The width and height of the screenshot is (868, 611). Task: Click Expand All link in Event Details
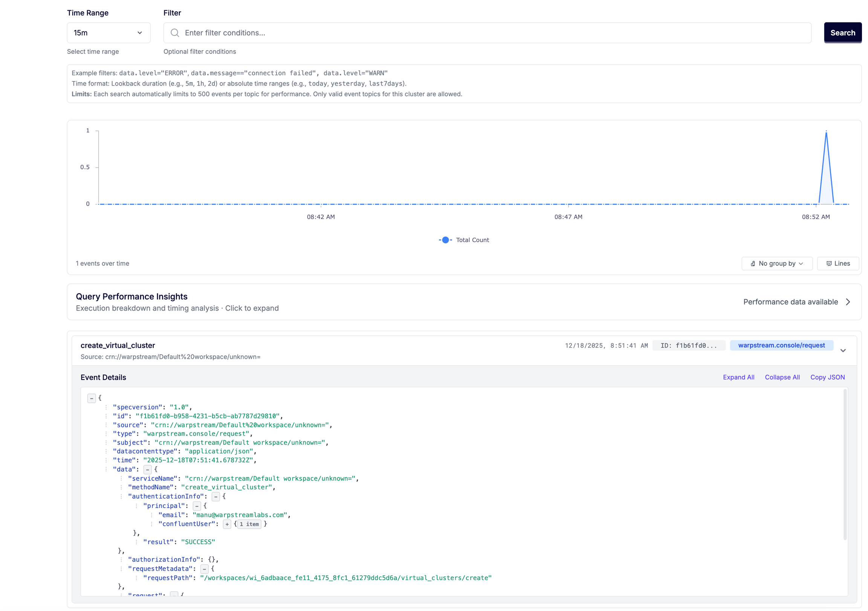[x=738, y=377]
